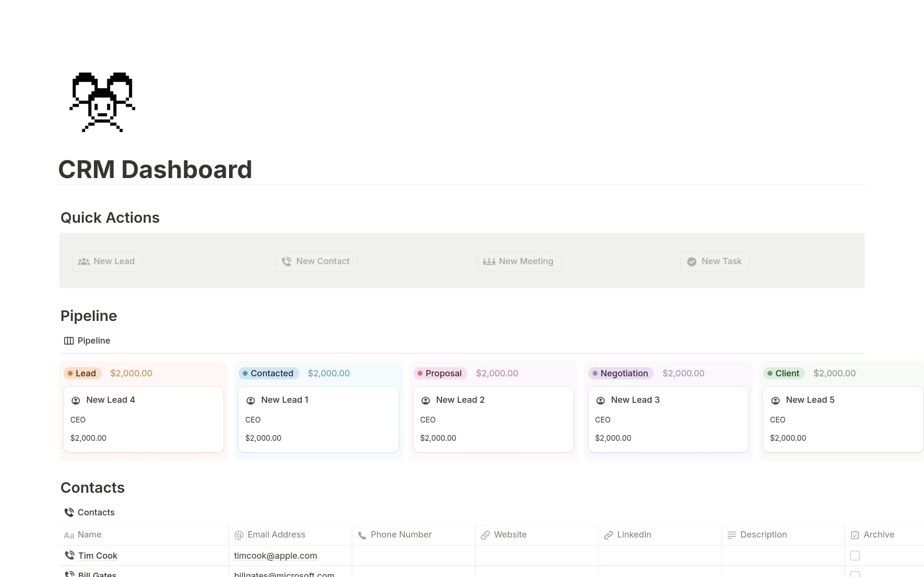This screenshot has height=577, width=924.
Task: Open the Phone Number column header menu
Action: (x=413, y=535)
